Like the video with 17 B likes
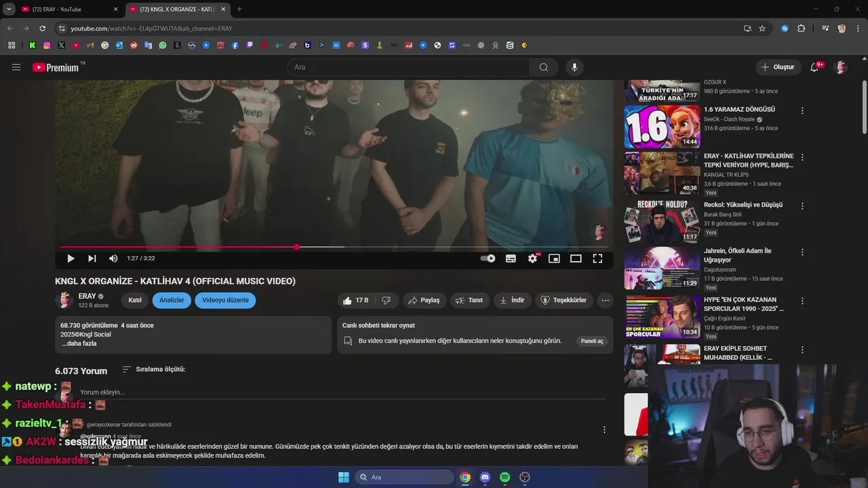 click(x=355, y=300)
